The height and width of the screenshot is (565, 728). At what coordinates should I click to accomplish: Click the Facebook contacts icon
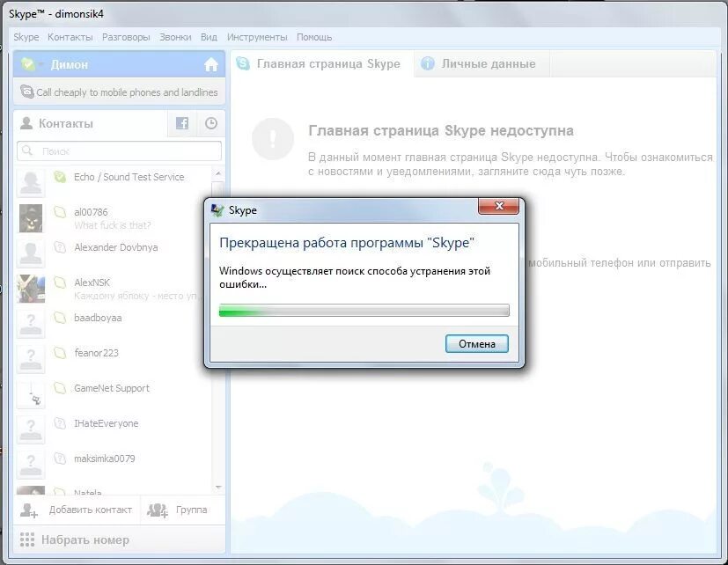coord(182,123)
